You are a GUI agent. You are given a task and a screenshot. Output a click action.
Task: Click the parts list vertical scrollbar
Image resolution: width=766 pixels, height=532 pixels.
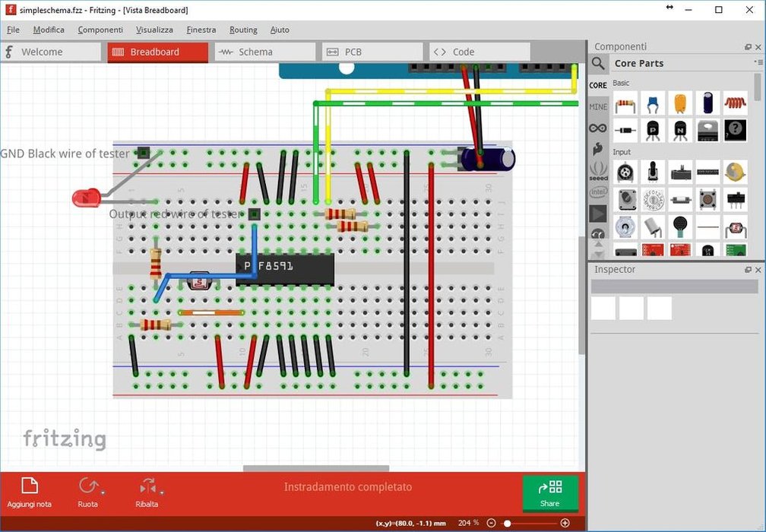(758, 87)
